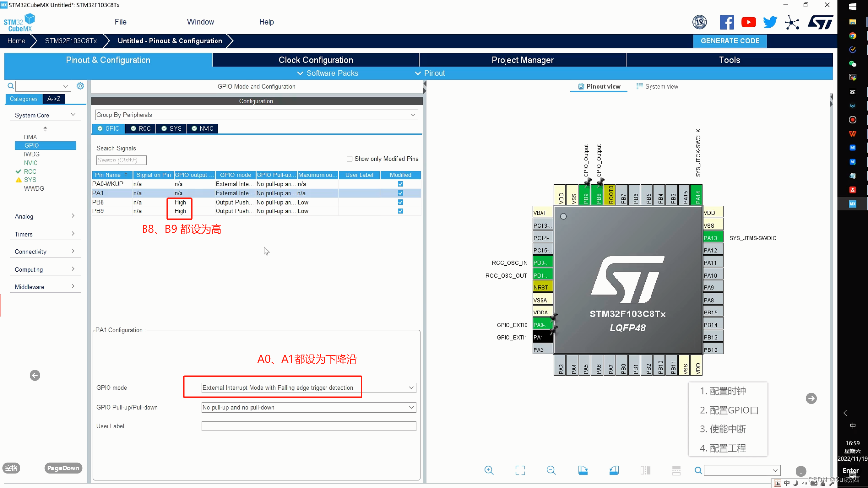Click the peripheral search magnifier icon
The image size is (868, 488).
[10, 86]
